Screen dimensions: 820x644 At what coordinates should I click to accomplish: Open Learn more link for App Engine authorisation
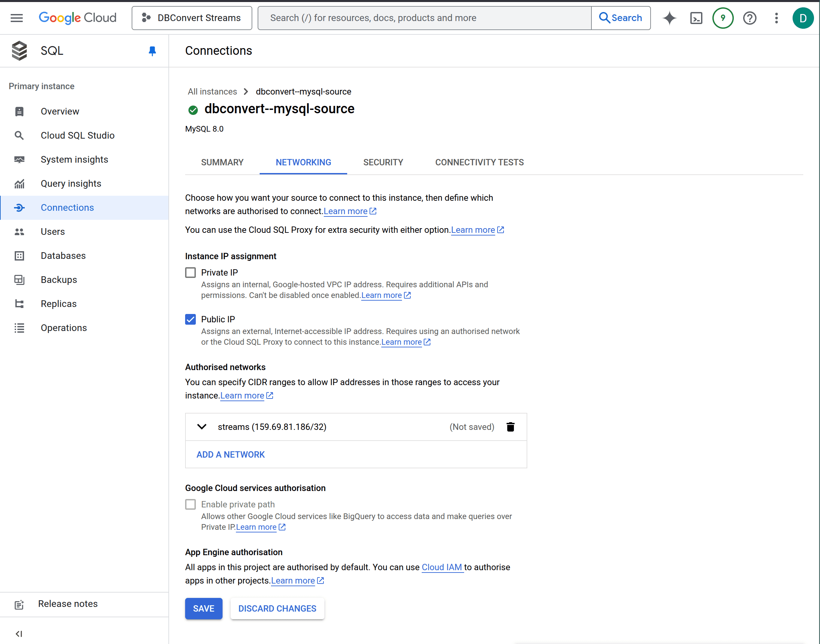click(x=298, y=581)
